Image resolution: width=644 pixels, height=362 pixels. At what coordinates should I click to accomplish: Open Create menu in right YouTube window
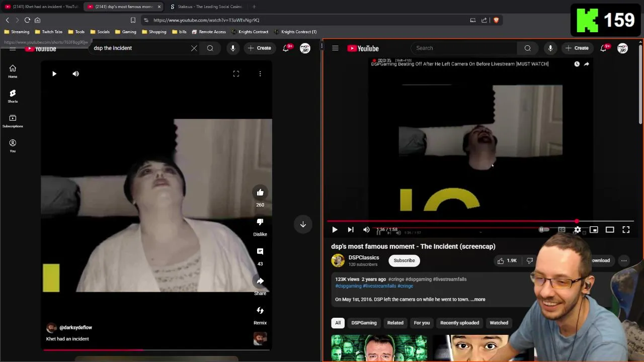pyautogui.click(x=577, y=48)
